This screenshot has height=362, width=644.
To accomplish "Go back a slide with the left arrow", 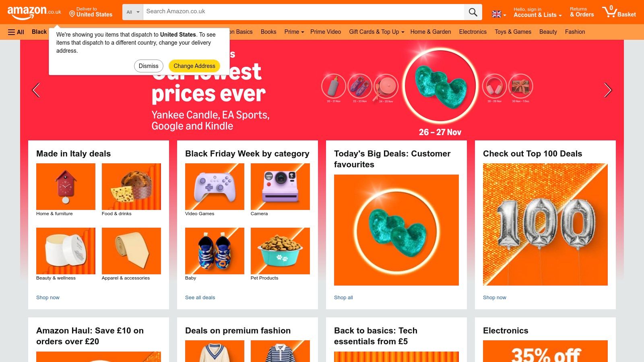I will (36, 90).
